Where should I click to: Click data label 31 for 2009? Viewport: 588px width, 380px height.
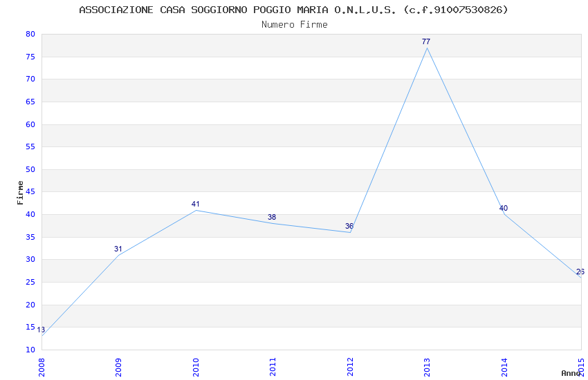click(x=118, y=249)
